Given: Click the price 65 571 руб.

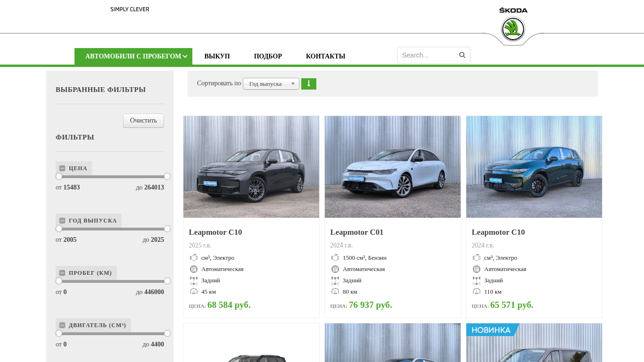Looking at the screenshot, I should pyautogui.click(x=512, y=305).
